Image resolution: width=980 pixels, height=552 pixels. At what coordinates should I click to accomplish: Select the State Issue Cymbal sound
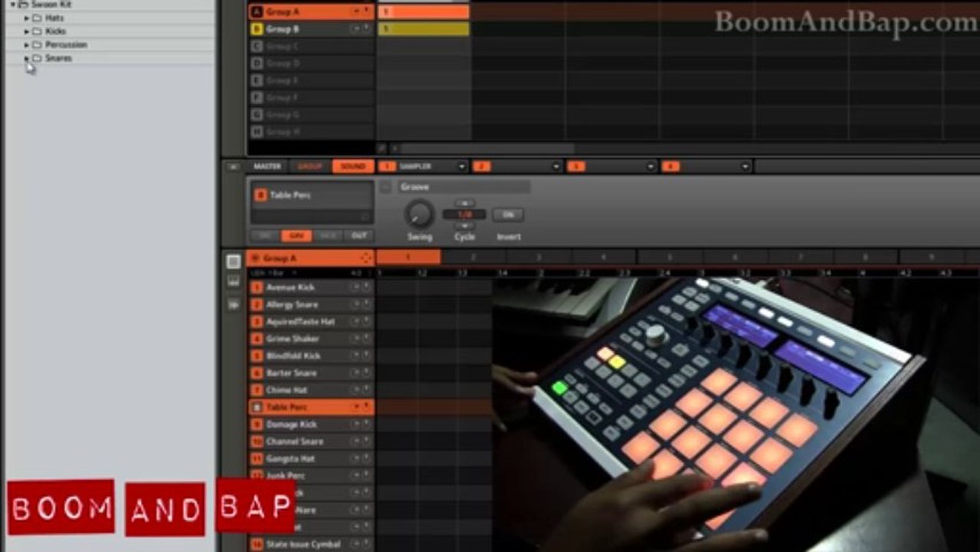(311, 544)
